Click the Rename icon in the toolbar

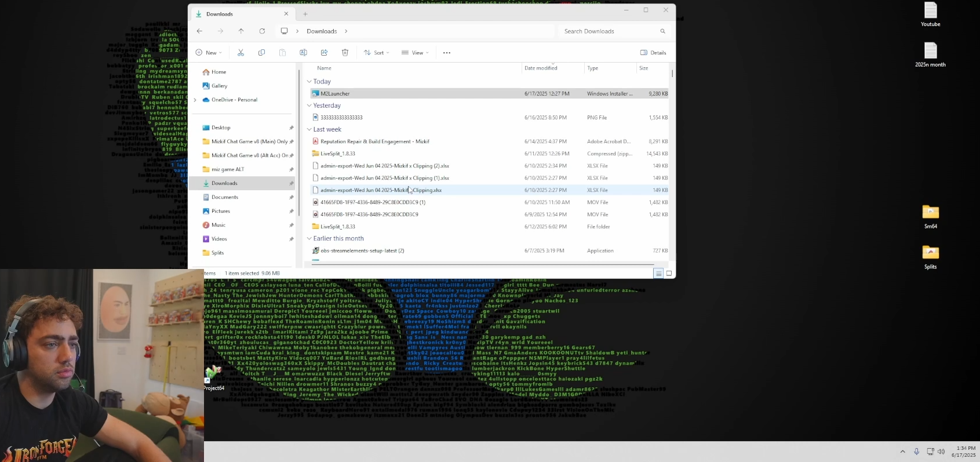(x=303, y=53)
